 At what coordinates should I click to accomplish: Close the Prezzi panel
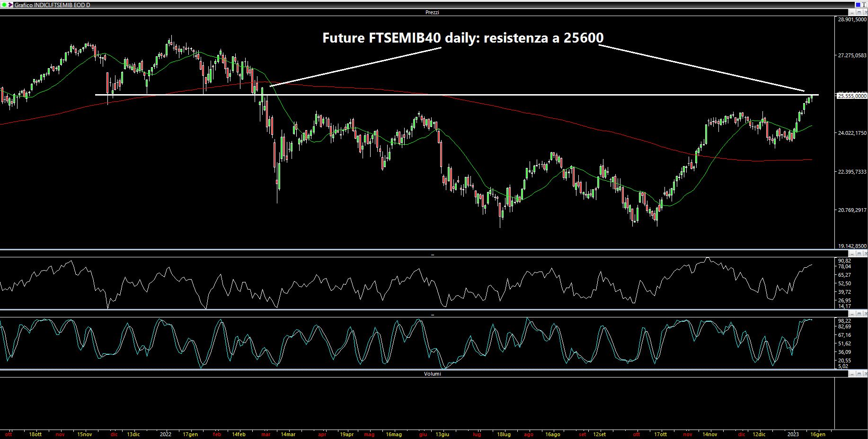(x=864, y=13)
